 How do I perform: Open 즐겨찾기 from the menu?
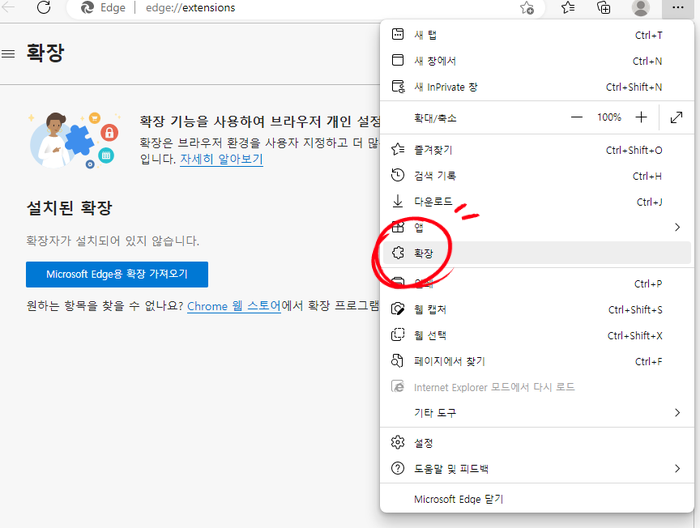pyautogui.click(x=536, y=150)
